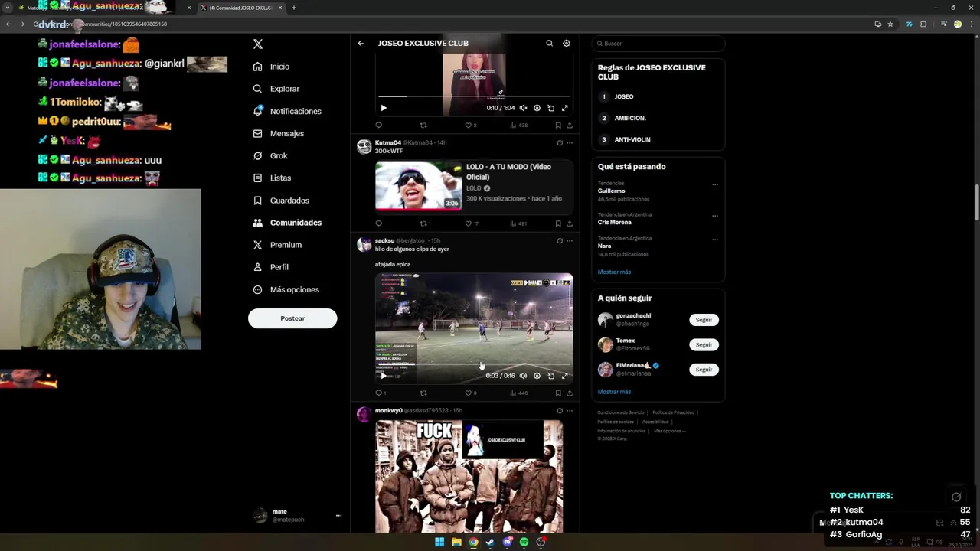
Task: Open Política de Privacidad link
Action: point(673,412)
